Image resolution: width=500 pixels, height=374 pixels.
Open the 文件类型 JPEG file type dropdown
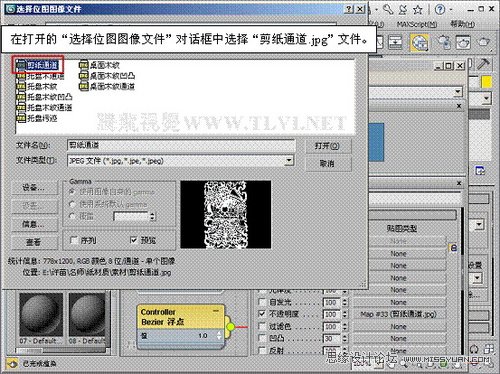tap(289, 161)
